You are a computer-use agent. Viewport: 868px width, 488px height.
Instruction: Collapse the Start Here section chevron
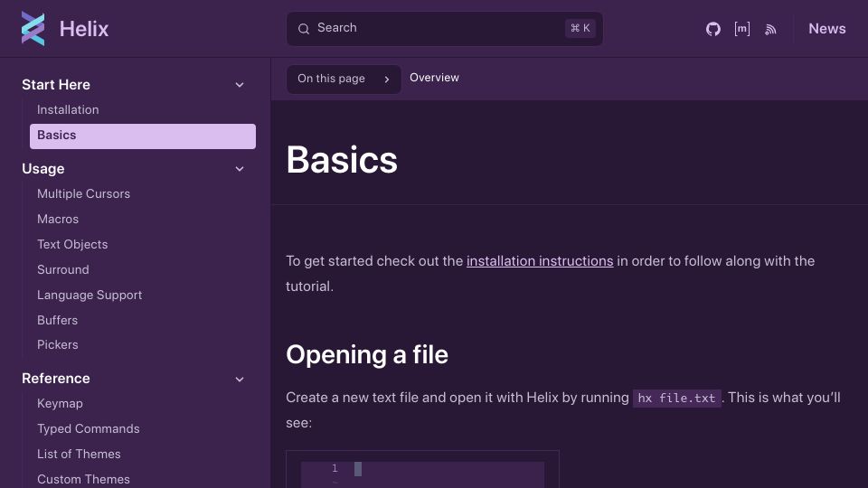tap(240, 85)
